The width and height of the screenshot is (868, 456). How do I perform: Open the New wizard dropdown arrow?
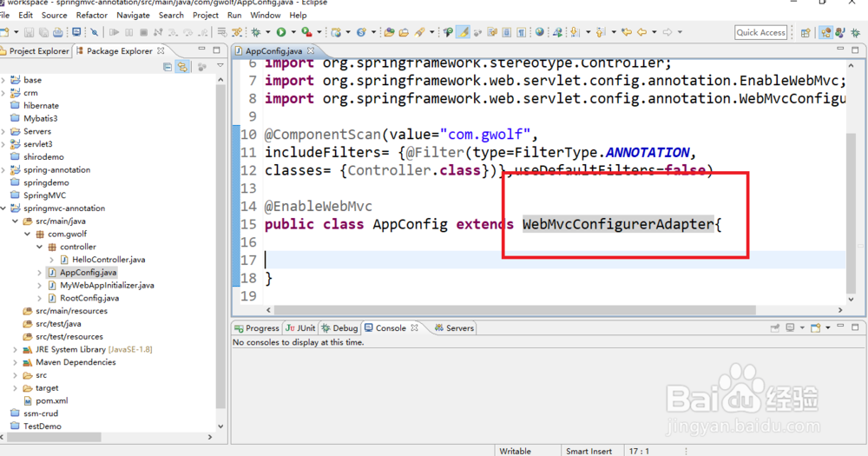pos(16,32)
